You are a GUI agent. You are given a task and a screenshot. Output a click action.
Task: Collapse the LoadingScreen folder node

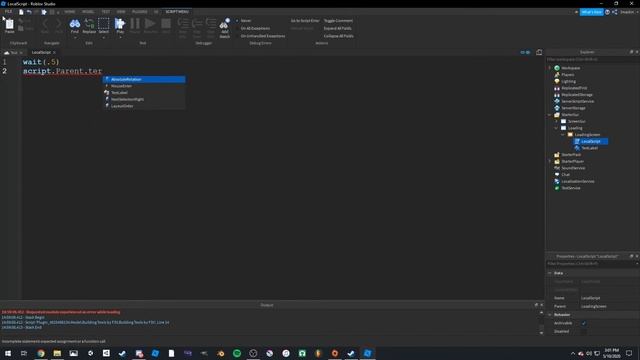[x=562, y=135]
